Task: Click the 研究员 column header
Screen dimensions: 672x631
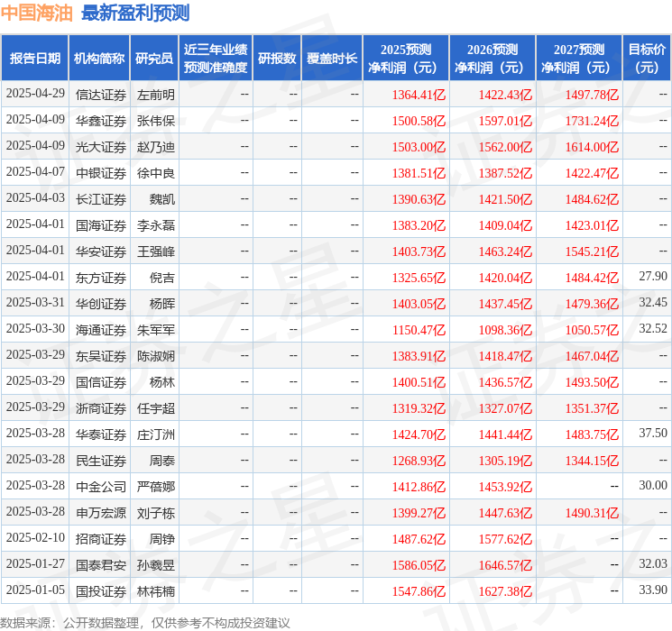Action: (154, 59)
